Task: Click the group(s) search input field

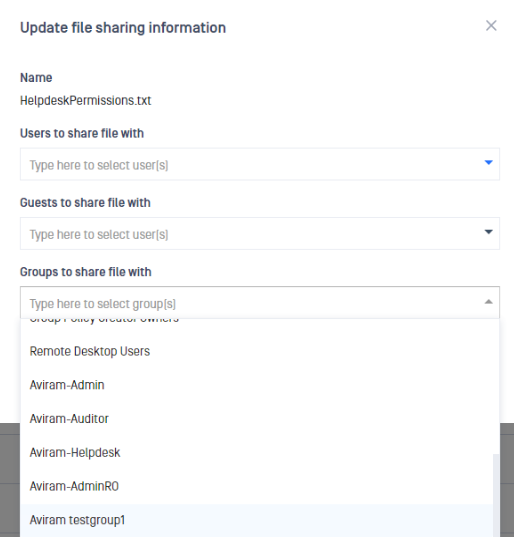Action: point(260,303)
